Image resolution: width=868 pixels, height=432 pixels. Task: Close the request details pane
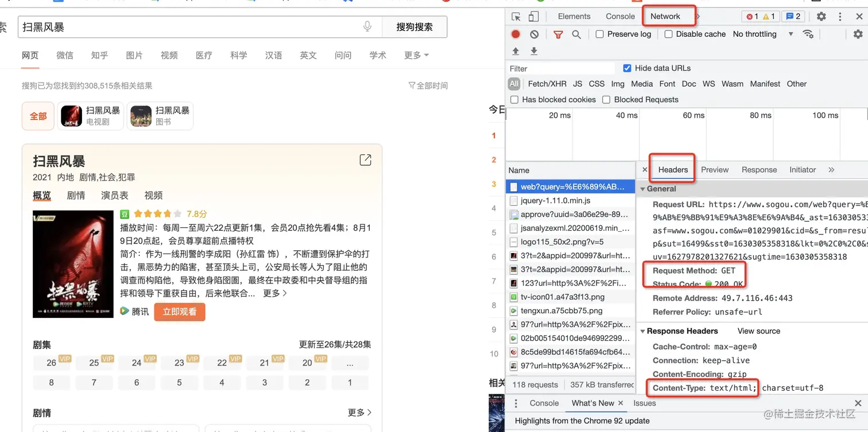pyautogui.click(x=645, y=170)
